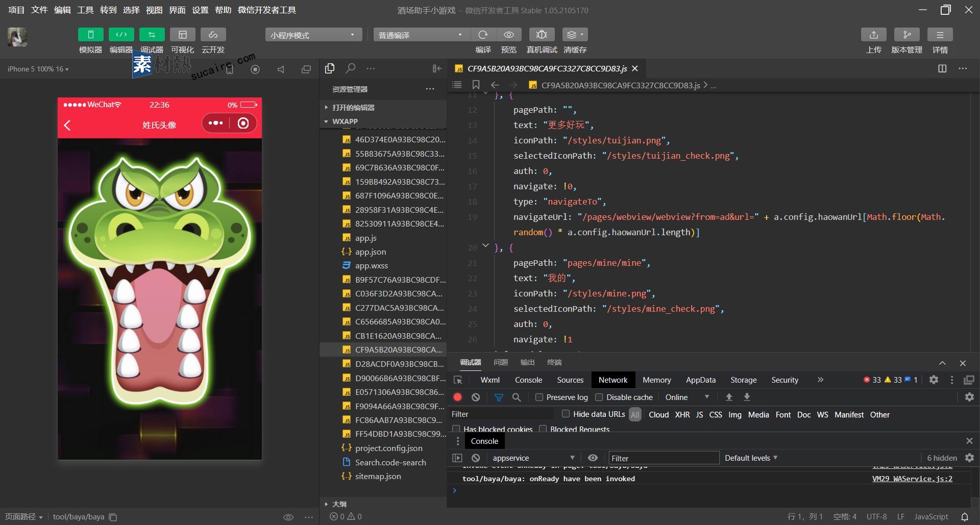Viewport: 980px width, 525px height.
Task: Open app.wxss file
Action: pos(372,266)
